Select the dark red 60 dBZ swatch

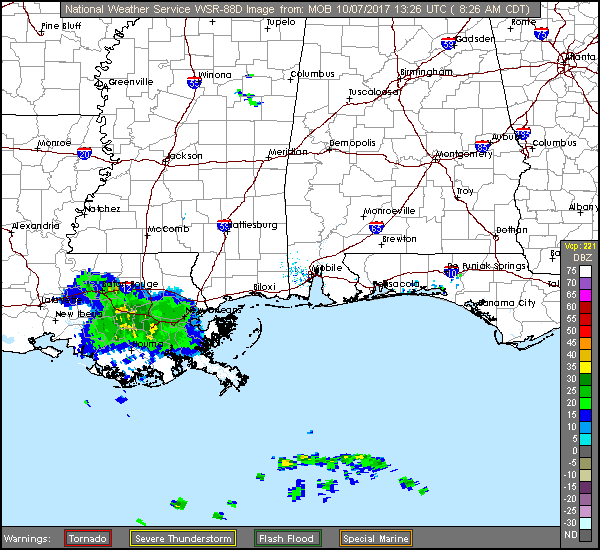[585, 307]
